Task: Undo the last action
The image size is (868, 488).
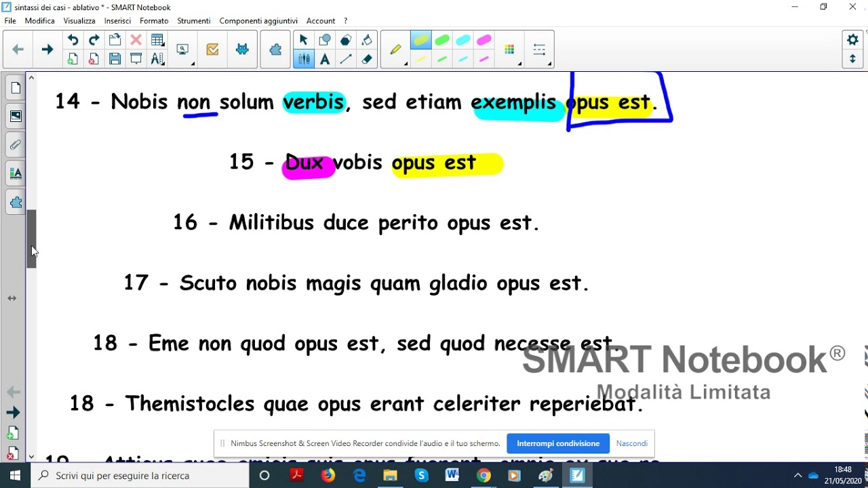Action: [73, 40]
